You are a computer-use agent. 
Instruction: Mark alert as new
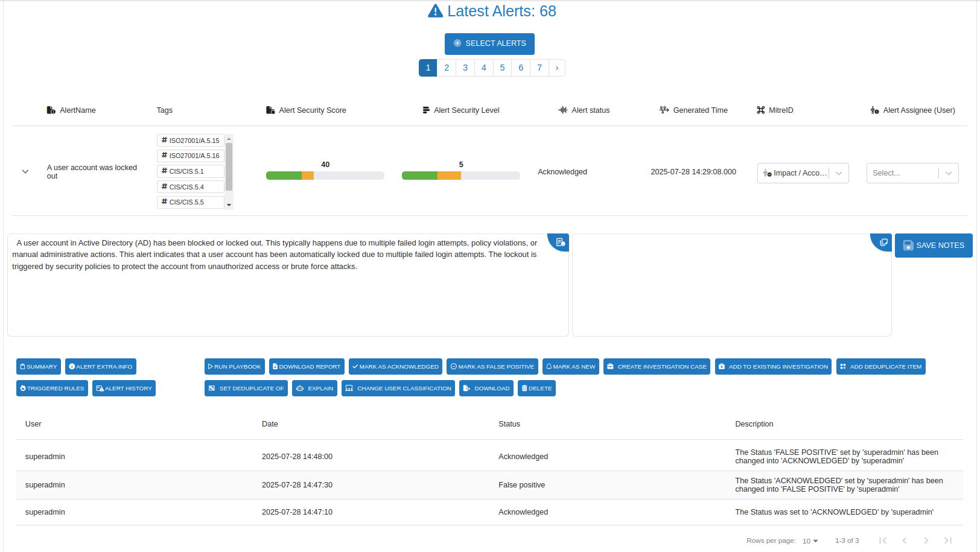coord(570,367)
